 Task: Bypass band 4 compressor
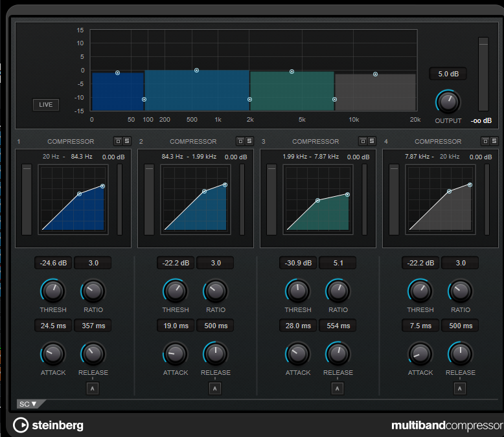pyautogui.click(x=485, y=141)
